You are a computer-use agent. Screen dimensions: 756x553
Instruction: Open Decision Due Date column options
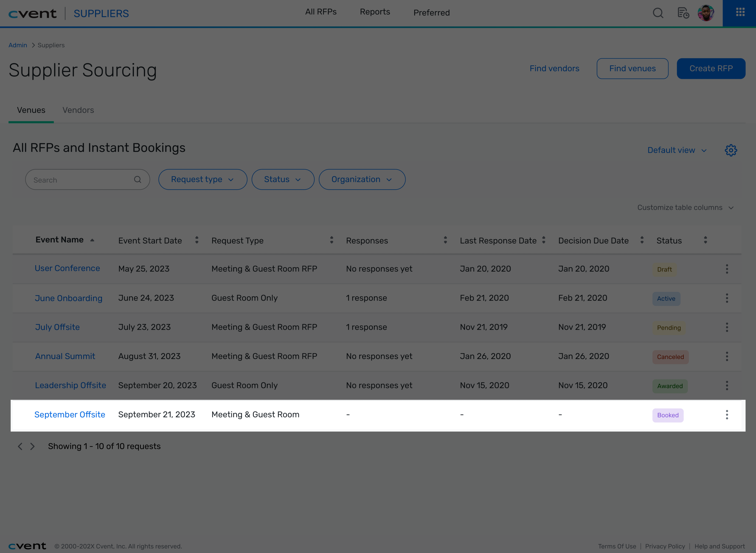(642, 240)
